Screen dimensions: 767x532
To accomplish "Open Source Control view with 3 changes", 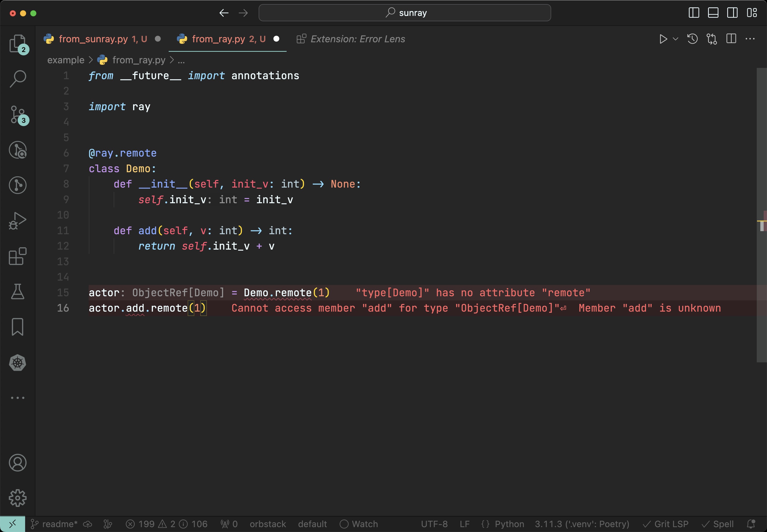I will [17, 115].
